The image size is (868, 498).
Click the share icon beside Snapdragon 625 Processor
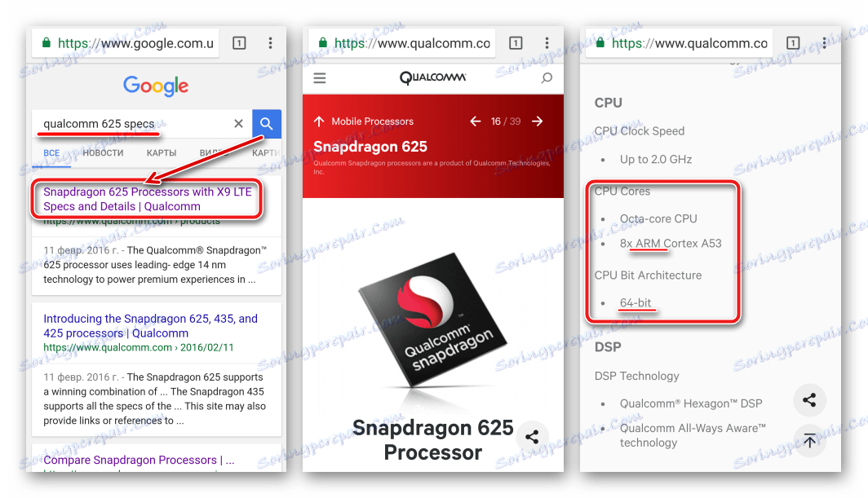(x=532, y=437)
